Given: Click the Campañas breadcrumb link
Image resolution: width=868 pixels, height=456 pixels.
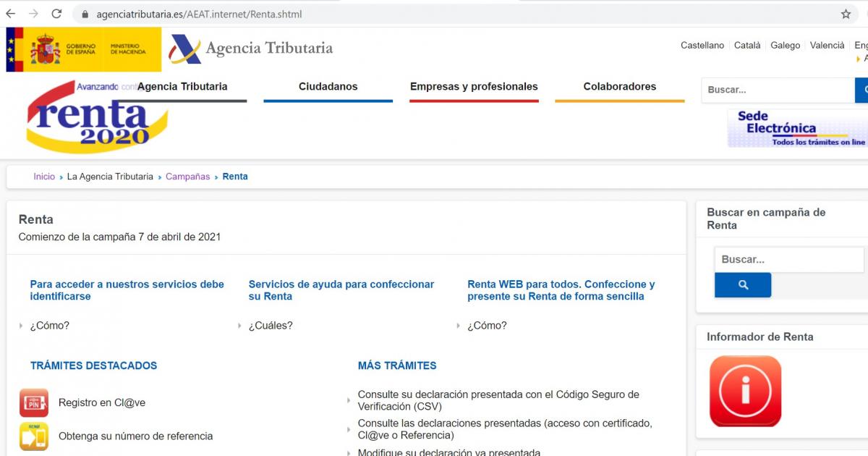Looking at the screenshot, I should (188, 177).
